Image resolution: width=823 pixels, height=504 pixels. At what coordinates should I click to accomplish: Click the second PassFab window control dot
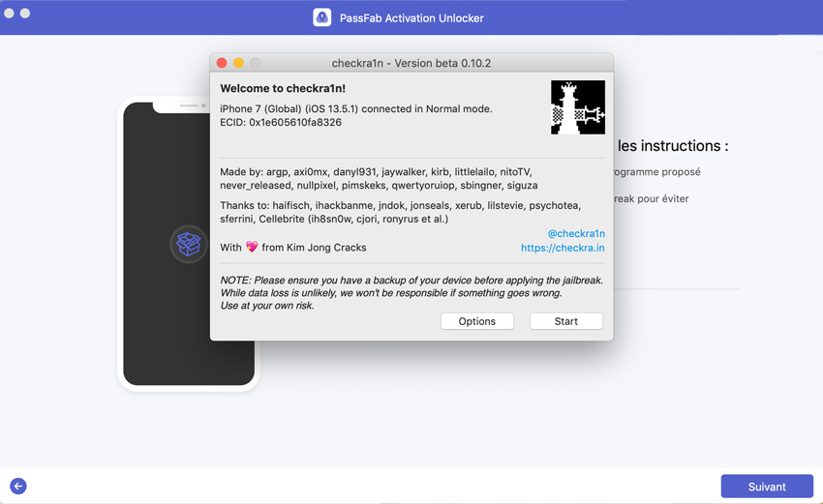pos(25,14)
